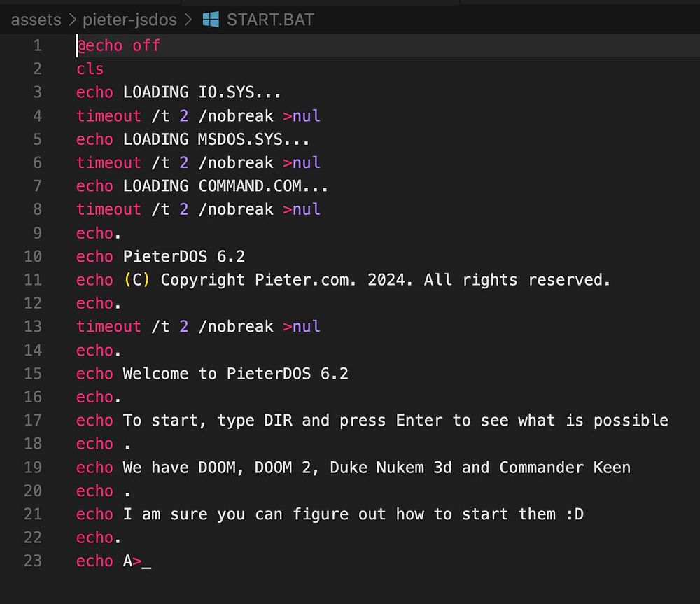Screen dimensions: 700x604
Task: Click the text 'PieterDOS 6.2' on line 10
Action: [x=184, y=256]
